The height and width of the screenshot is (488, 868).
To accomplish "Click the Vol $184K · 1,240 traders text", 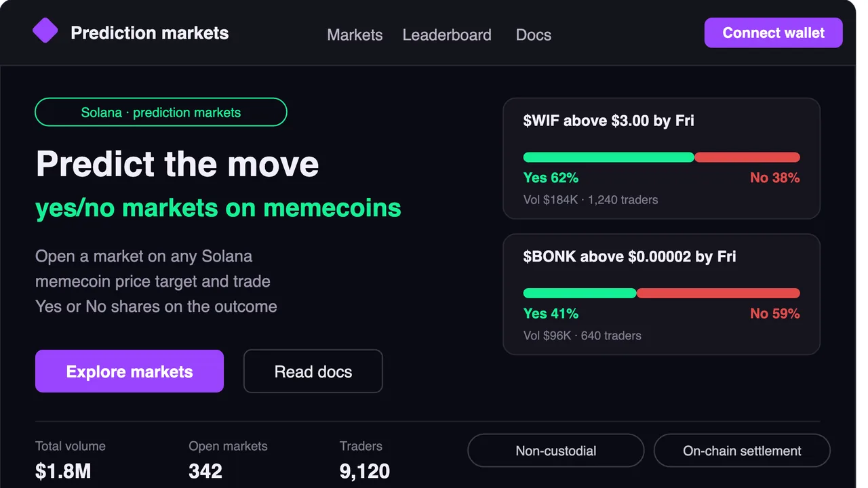I will [x=591, y=200].
